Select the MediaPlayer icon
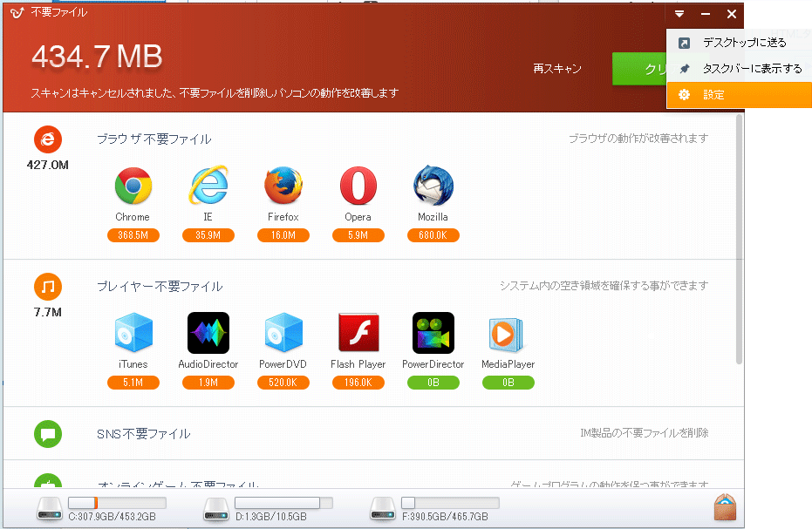This screenshot has width=812, height=529. [x=506, y=335]
